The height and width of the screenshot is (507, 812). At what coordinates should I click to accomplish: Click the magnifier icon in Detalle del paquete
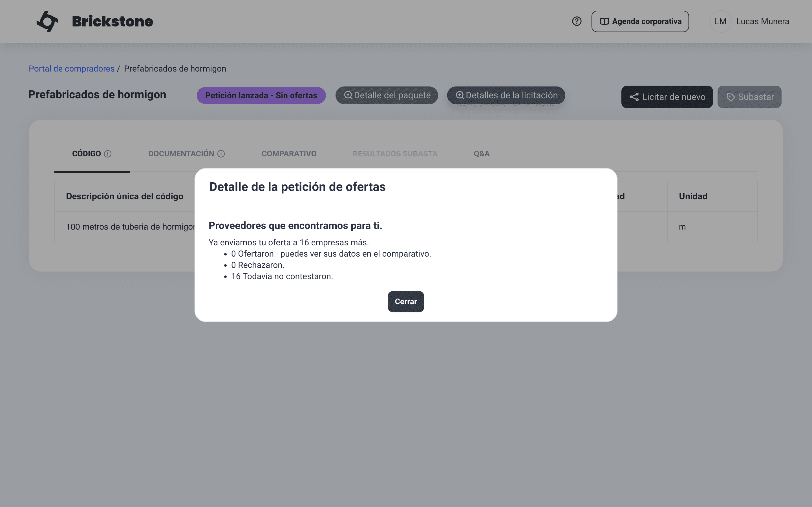tap(348, 95)
